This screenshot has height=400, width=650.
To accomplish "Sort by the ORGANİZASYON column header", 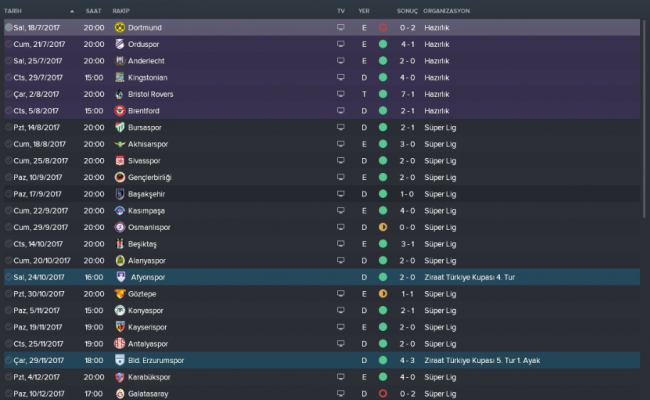I will pyautogui.click(x=447, y=10).
